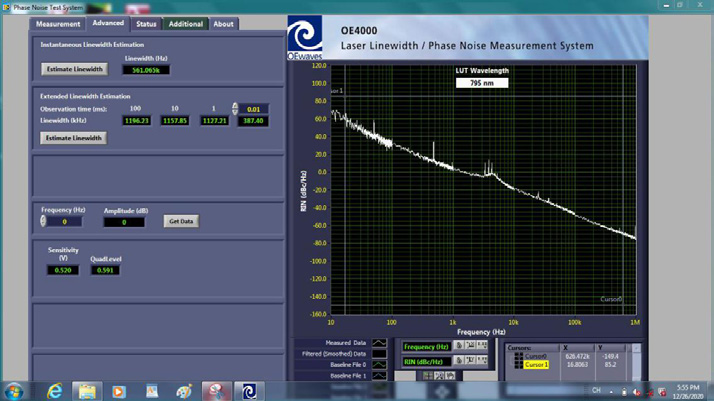The image size is (714, 401).
Task: Click the Baseline File 1 plot icon
Action: coord(379,376)
